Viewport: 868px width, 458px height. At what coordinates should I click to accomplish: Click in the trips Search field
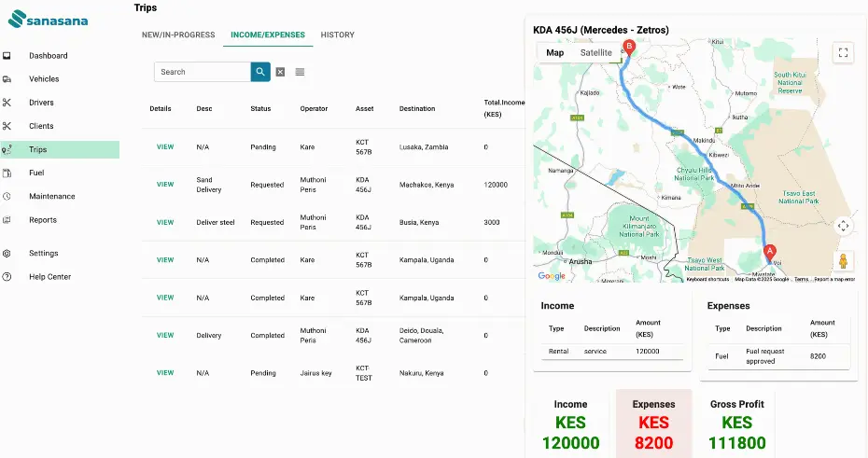(202, 72)
